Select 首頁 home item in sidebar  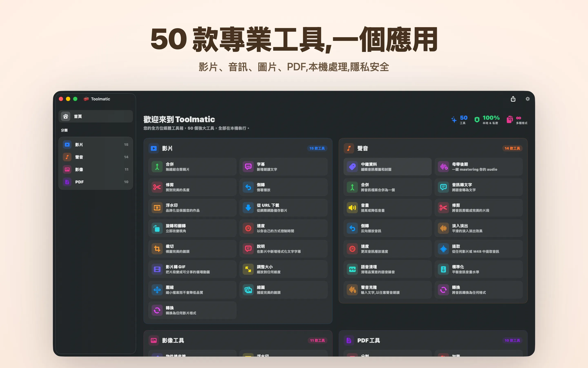96,116
